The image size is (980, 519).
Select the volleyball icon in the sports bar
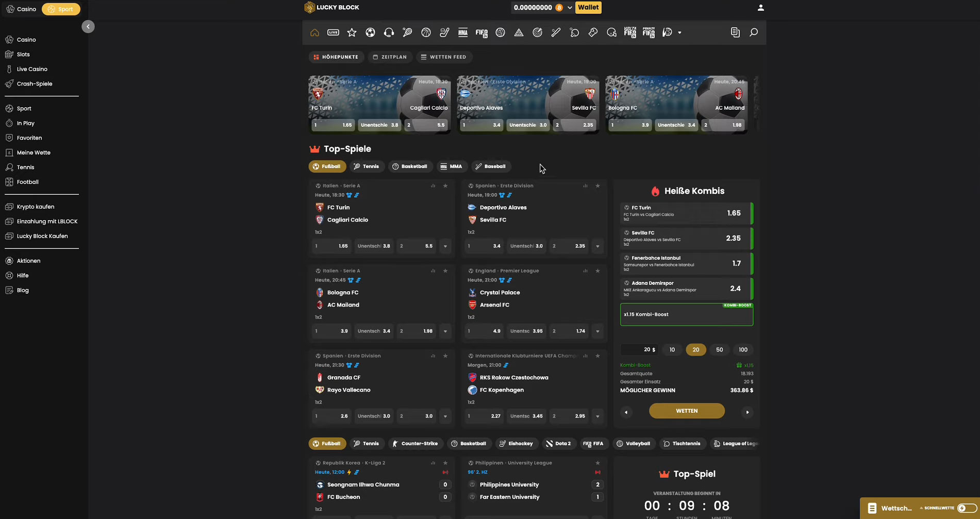500,32
